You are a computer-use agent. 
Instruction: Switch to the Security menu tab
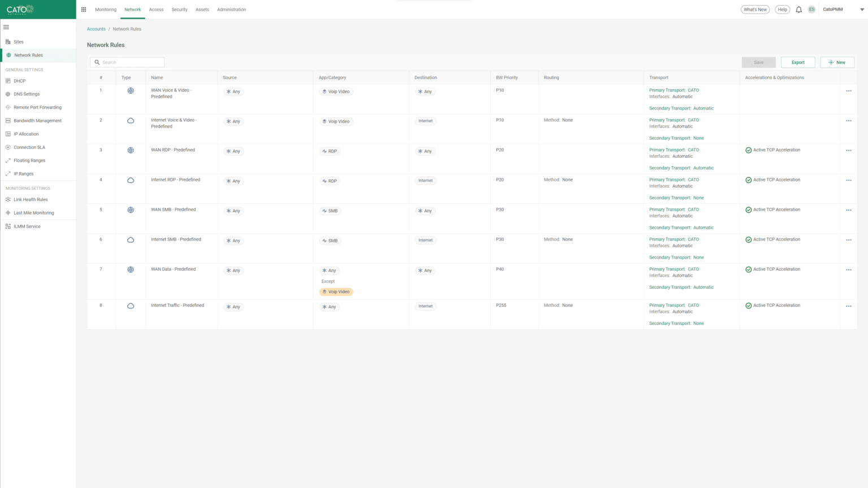tap(179, 10)
